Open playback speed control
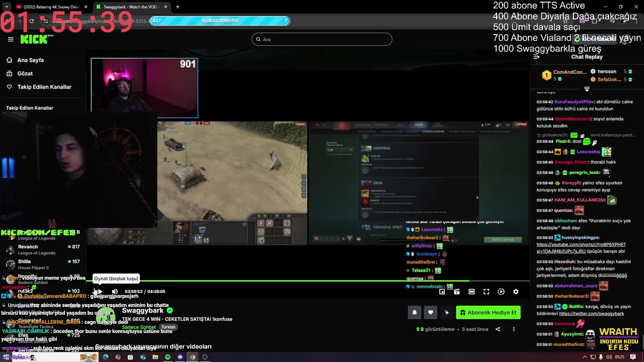 [x=501, y=292]
